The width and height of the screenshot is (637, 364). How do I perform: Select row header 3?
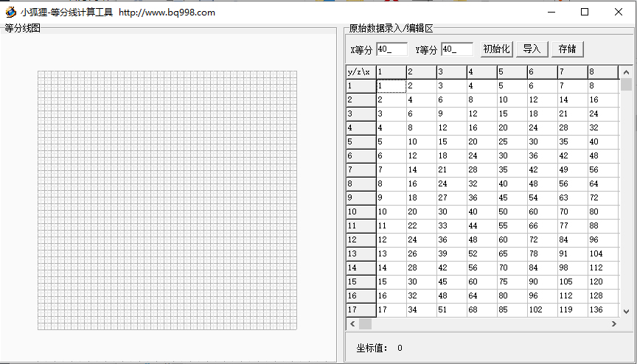tap(361, 113)
